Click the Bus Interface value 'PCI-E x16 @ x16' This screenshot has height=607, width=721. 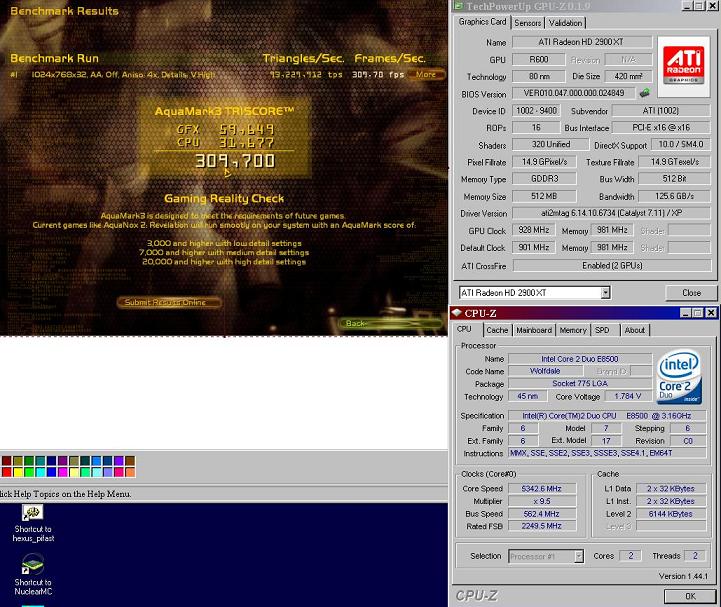pos(661,127)
